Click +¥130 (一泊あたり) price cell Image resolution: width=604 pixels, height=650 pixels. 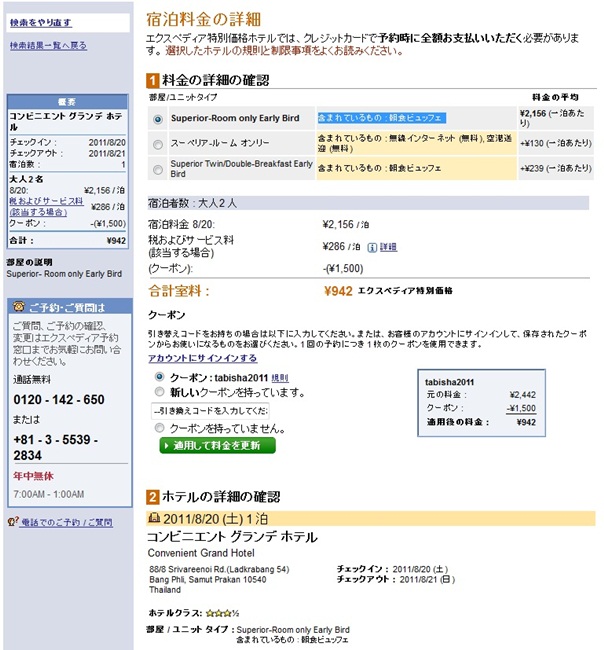[555, 143]
